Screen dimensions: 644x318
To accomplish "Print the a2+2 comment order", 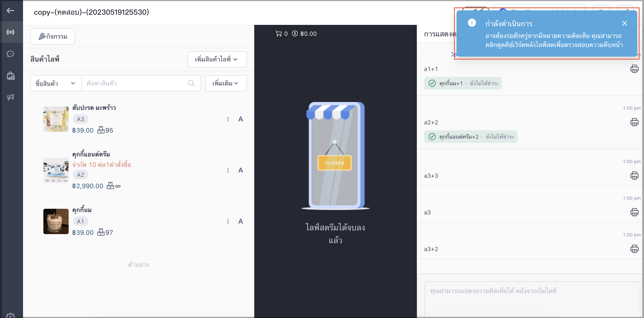I will pos(634,122).
